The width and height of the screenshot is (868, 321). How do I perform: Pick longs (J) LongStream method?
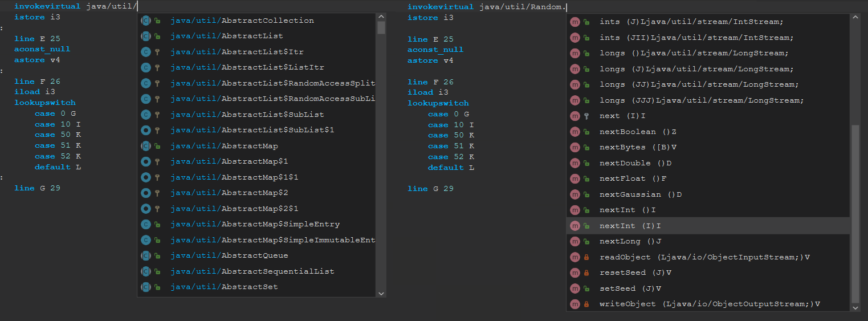point(708,69)
